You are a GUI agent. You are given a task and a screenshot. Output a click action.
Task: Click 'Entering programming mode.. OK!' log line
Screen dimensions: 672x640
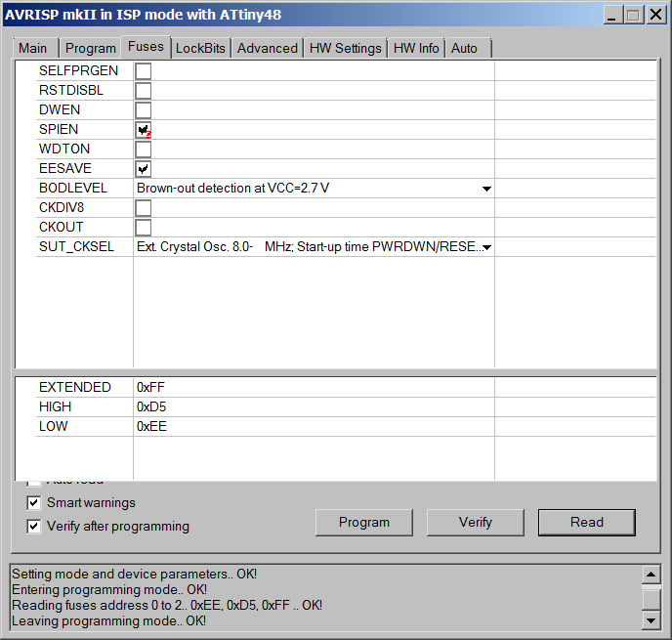[x=109, y=590]
